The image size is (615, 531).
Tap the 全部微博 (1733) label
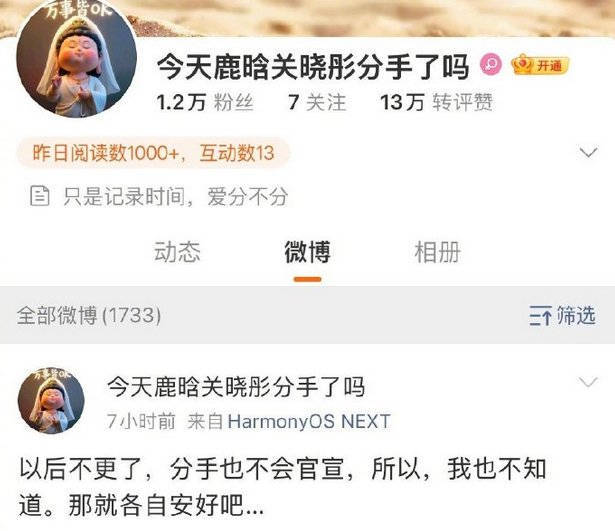(89, 316)
